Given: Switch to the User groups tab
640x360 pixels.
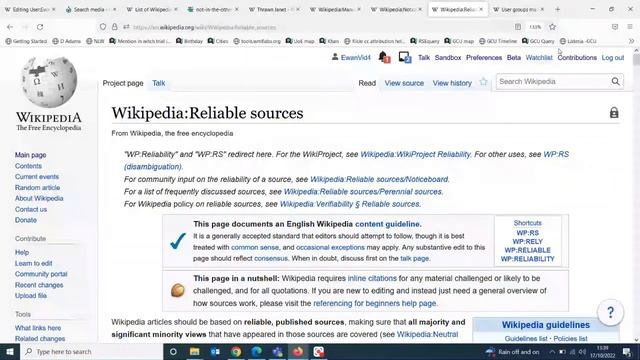Looking at the screenshot, I should 518,9.
